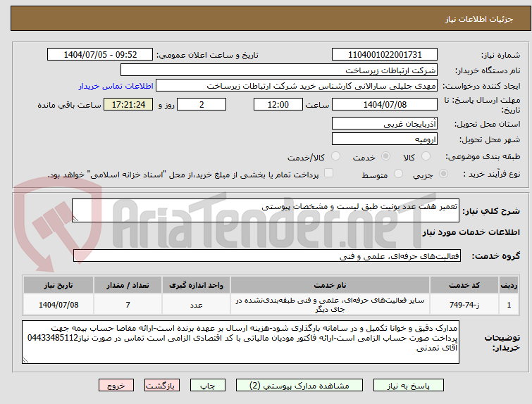Click the unit cell عدد
Screen dimensions: 532x404
(196, 305)
